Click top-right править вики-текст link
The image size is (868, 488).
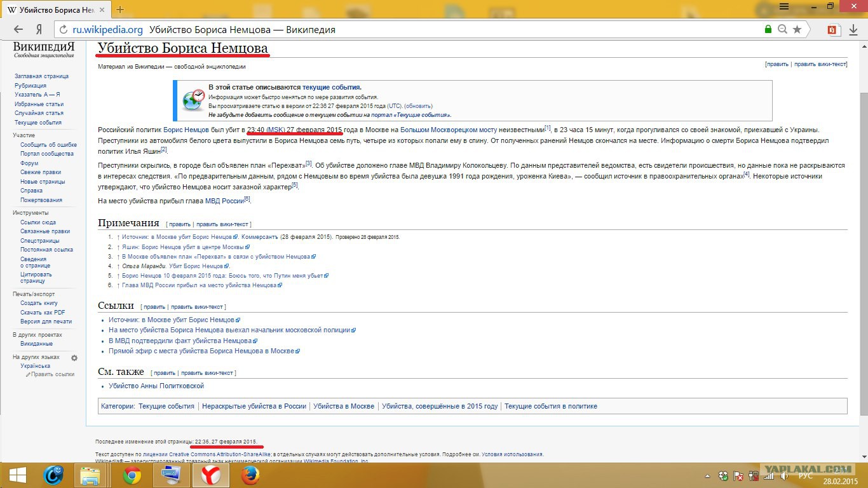[820, 64]
